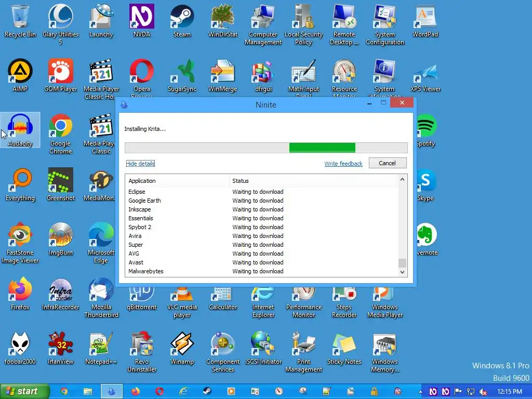Select the dfrgui desktop shortcut

(x=263, y=75)
